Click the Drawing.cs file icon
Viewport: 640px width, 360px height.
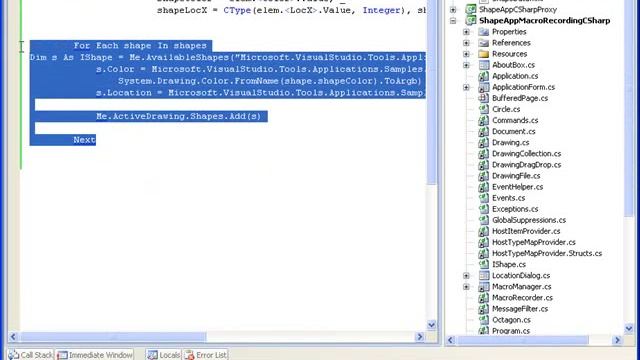point(484,142)
